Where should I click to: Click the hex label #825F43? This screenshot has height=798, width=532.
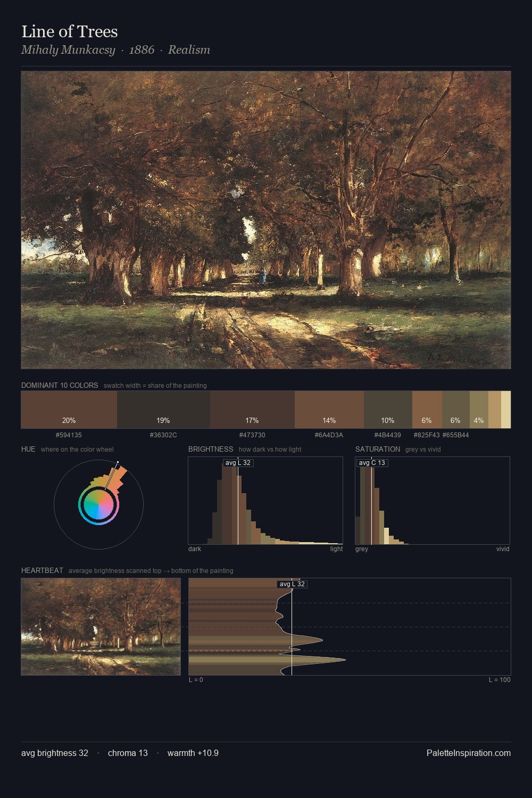pos(427,435)
